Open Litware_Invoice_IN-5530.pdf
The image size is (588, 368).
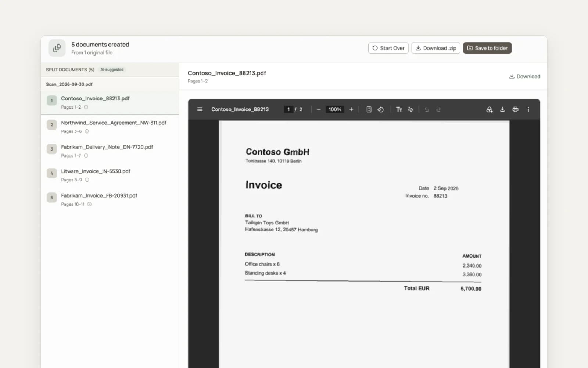tap(110, 176)
